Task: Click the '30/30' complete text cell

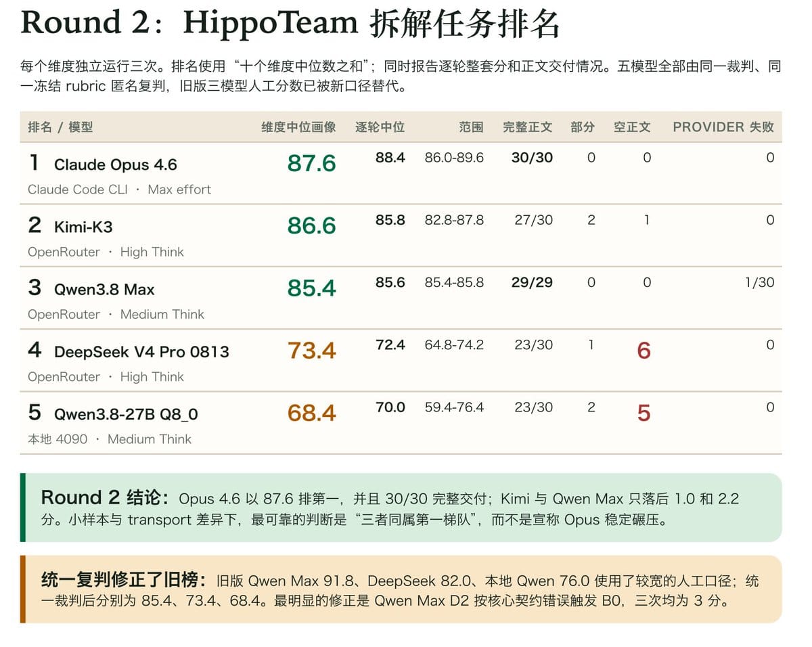Action: 532,158
